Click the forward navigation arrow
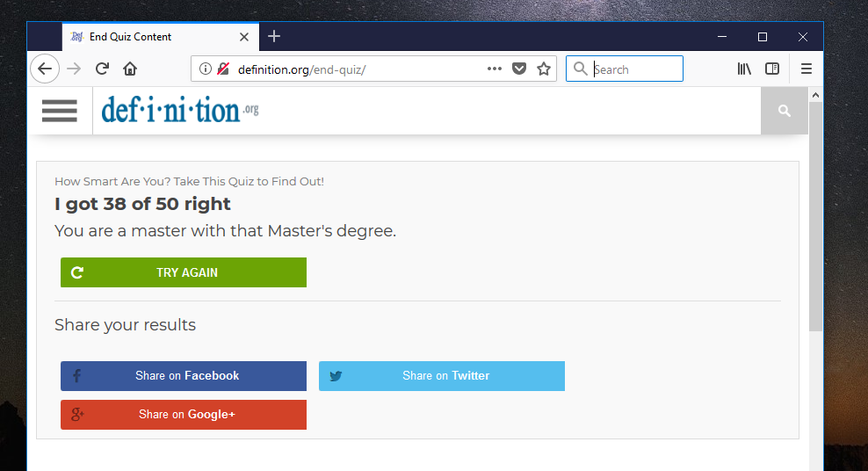Viewport: 868px width, 471px height. pos(74,69)
